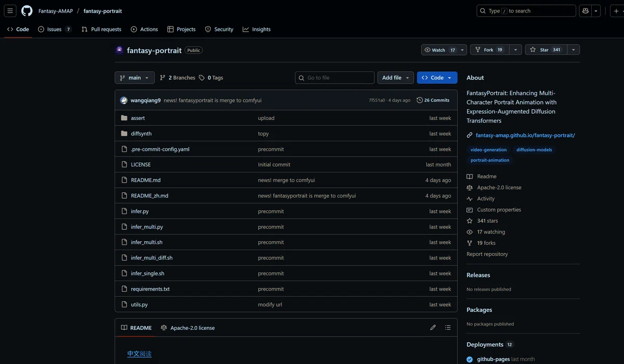Viewport: 624px width, 364px height.
Task: Open requirements.txt file
Action: (x=150, y=289)
